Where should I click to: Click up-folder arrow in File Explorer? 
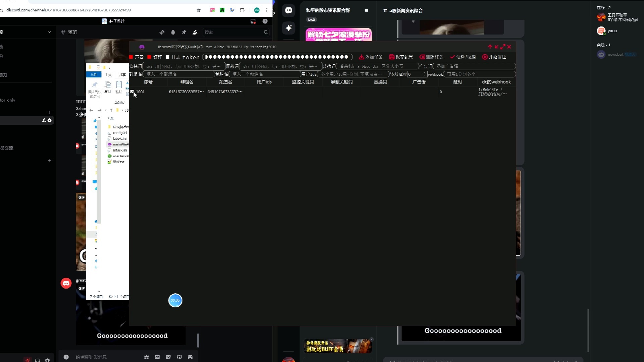[111, 110]
